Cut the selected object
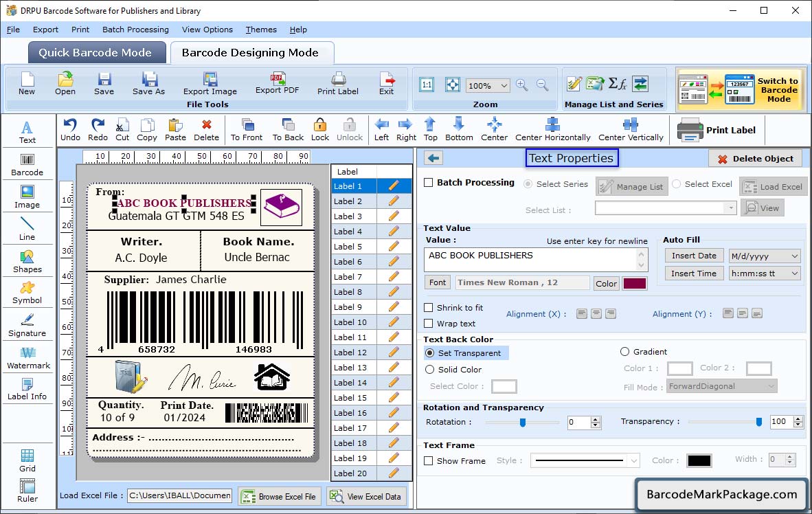Screen dimensions: 812x514 click(122, 130)
